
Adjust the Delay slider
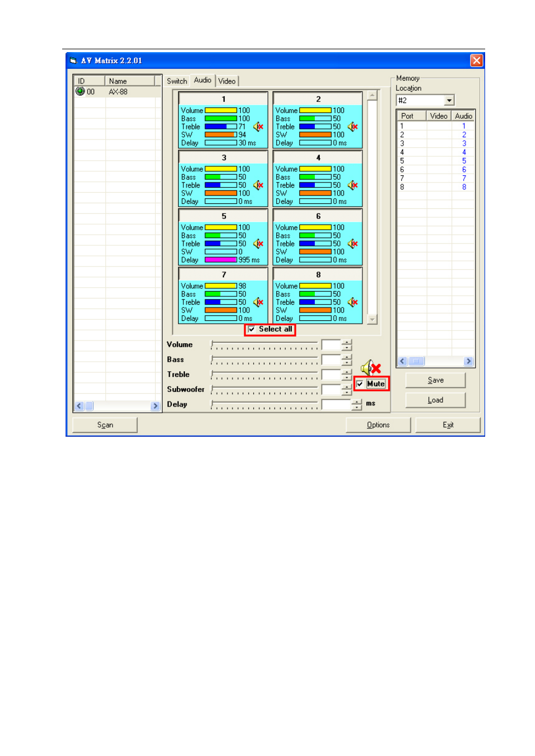tap(264, 404)
